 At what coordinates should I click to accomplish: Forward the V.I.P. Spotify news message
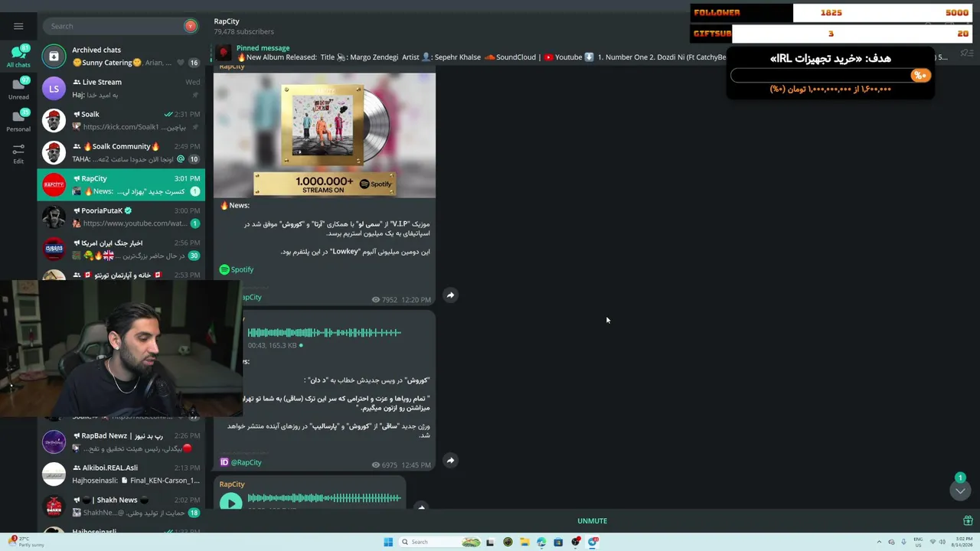pyautogui.click(x=450, y=295)
